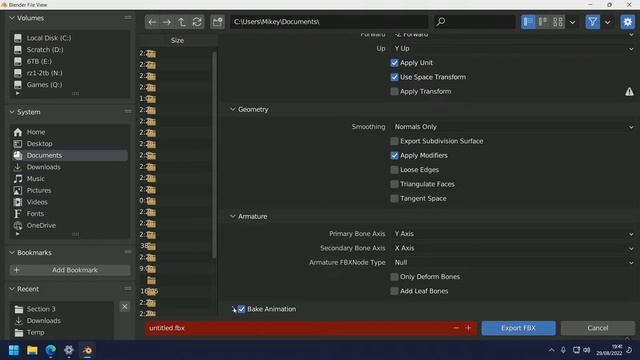The height and width of the screenshot is (360, 640).
Task: Open Windows Start menu
Action: [x=13, y=350]
